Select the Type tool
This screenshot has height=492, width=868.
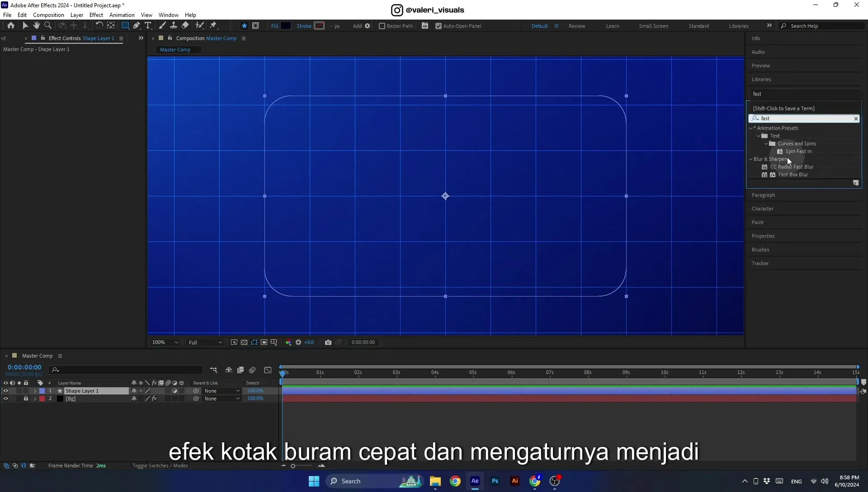point(148,26)
